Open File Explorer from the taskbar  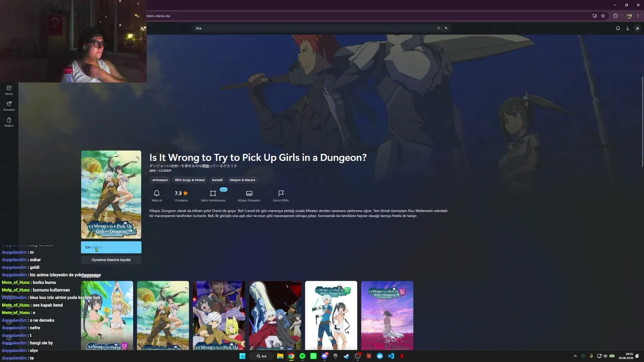280,356
